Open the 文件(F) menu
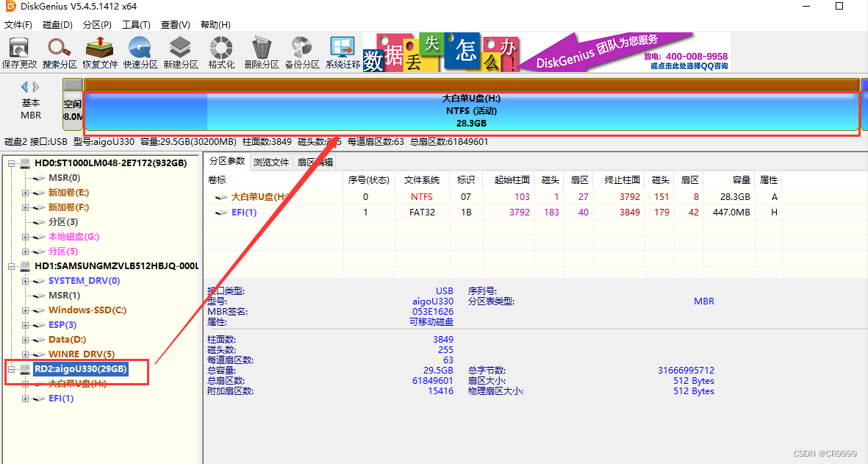868x464 pixels. coord(18,25)
